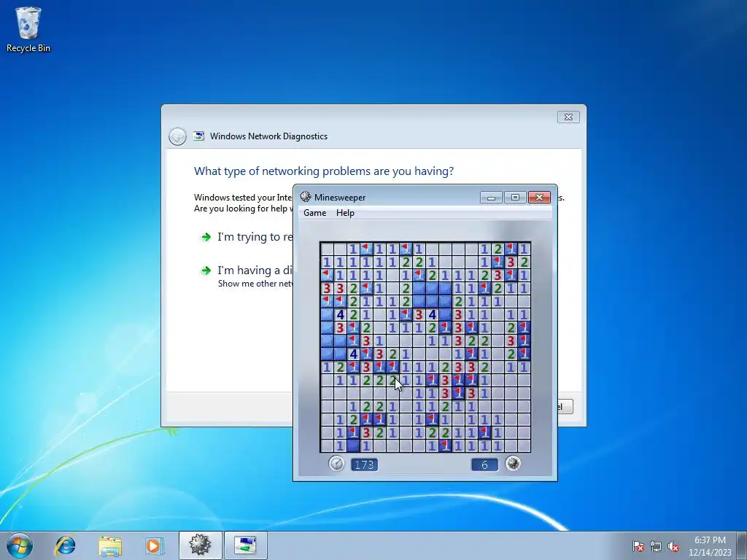This screenshot has width=747, height=560.
Task: Click the Network Diagnostics title icon
Action: pos(198,136)
